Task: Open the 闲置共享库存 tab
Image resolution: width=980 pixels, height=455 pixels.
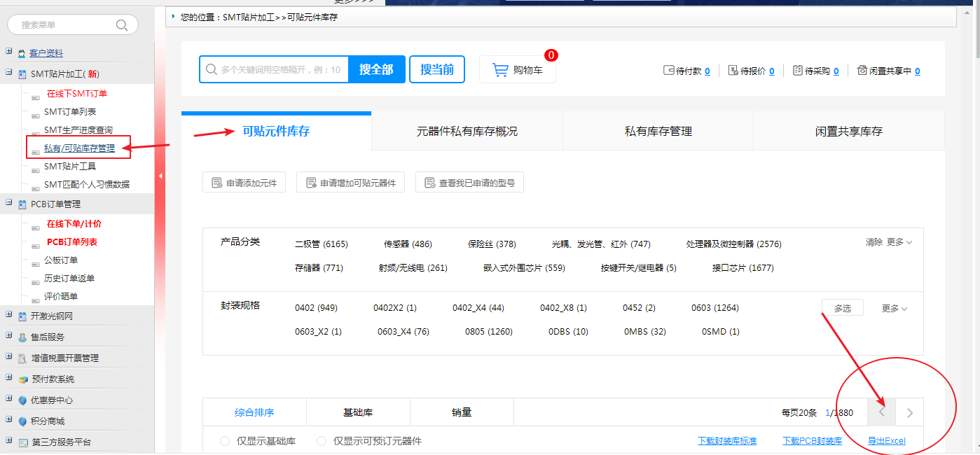Action: point(848,132)
